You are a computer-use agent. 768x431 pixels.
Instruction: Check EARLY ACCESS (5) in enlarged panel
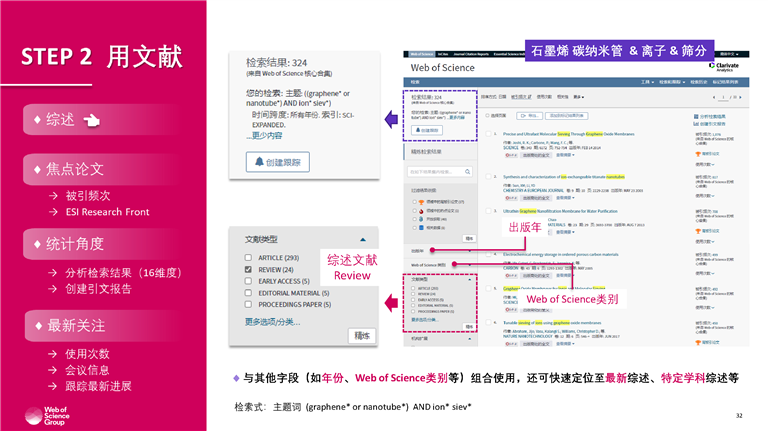tap(248, 281)
